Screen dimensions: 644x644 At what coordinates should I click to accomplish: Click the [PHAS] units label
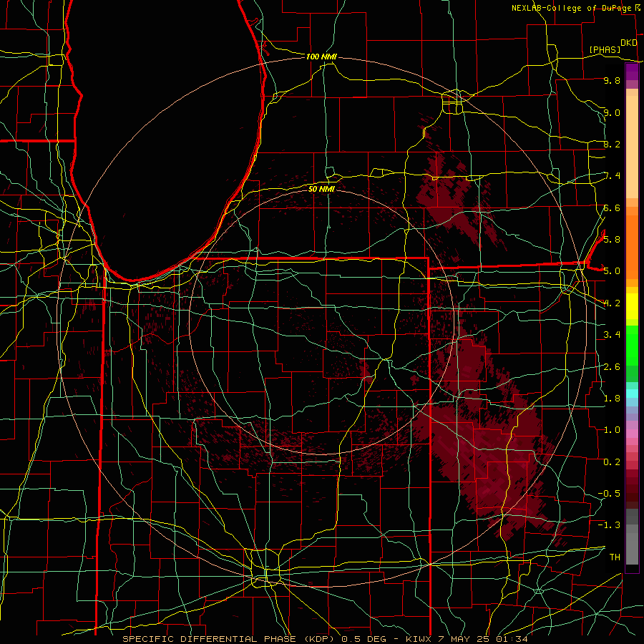tap(605, 49)
